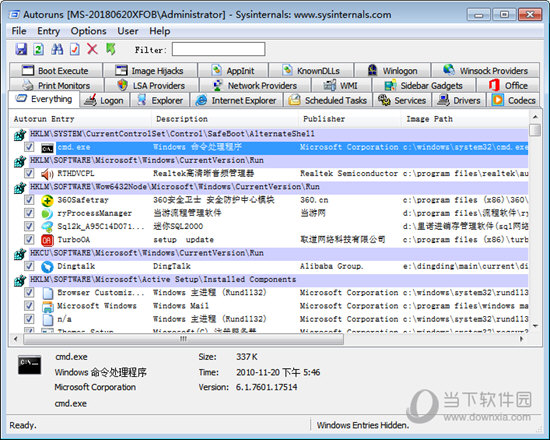
Task: Toggle the RTHDVCPL entry checkbox
Action: click(x=29, y=173)
